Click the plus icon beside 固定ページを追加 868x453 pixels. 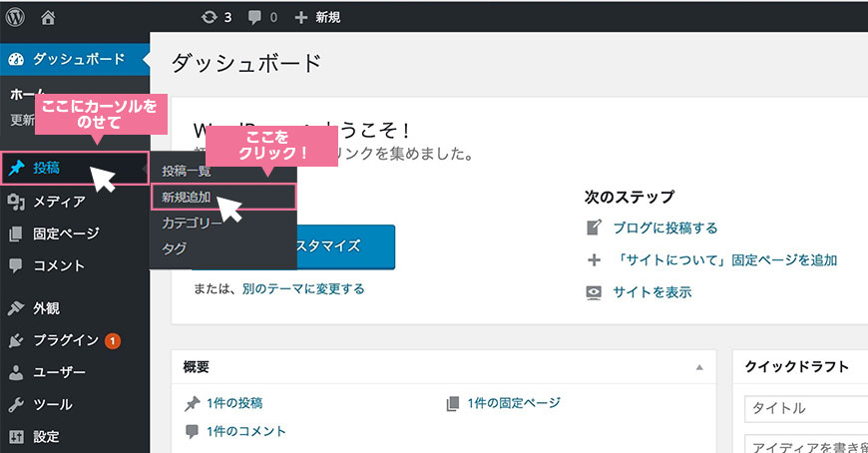click(594, 259)
